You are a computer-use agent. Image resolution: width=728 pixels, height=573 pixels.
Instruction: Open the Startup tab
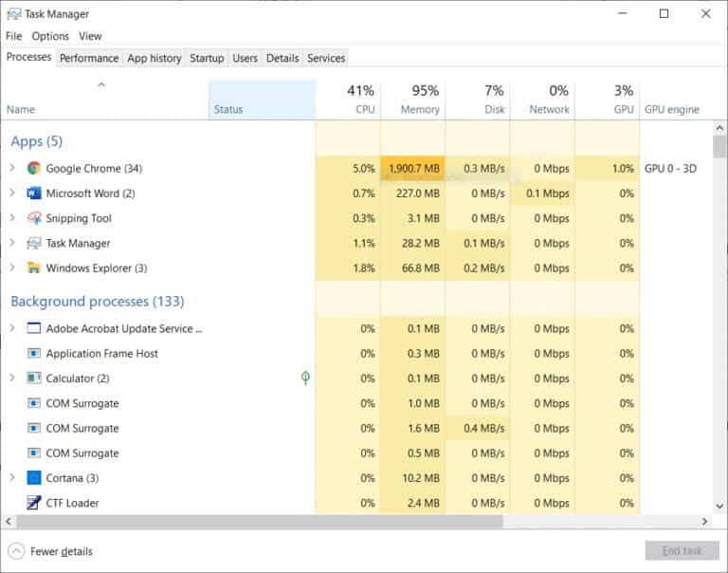207,58
